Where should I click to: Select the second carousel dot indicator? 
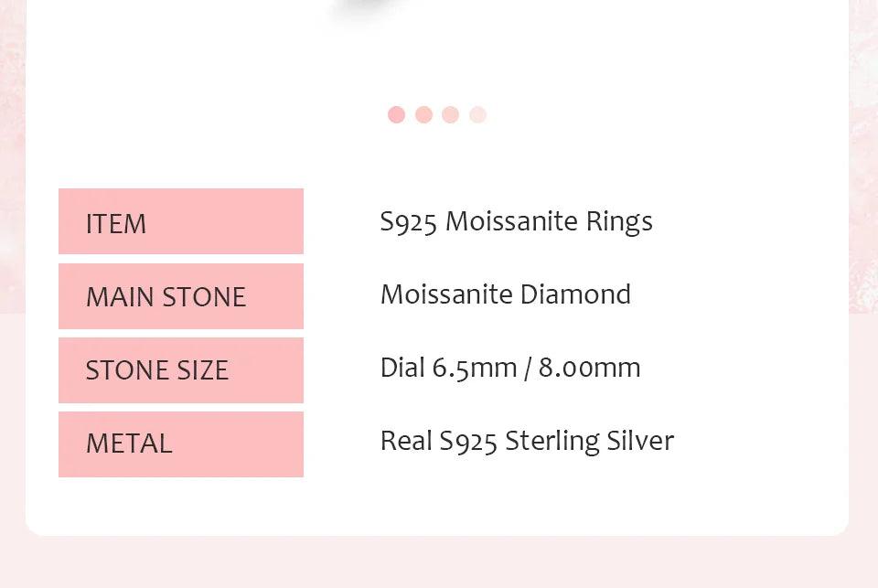(x=423, y=114)
